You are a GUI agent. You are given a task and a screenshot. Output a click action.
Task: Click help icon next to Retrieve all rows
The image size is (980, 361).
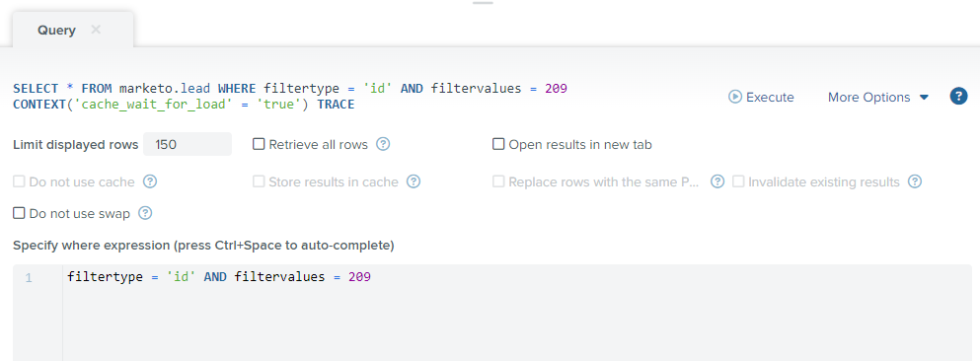(383, 144)
